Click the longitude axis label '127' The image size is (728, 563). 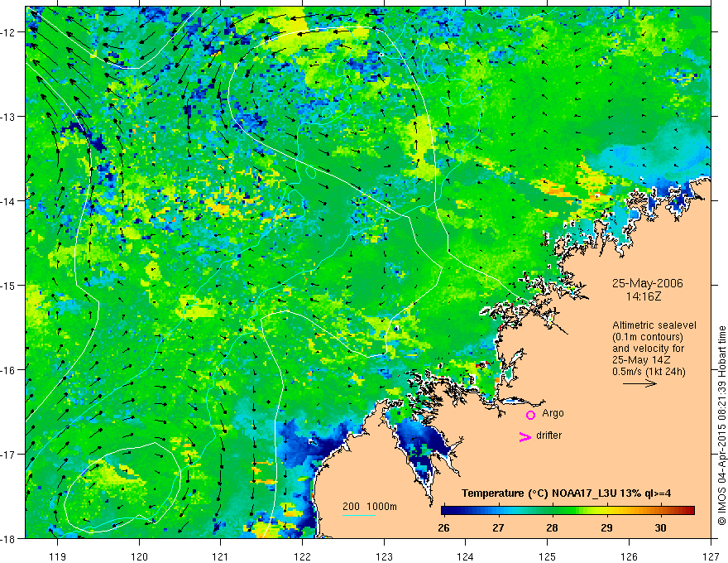(711, 556)
